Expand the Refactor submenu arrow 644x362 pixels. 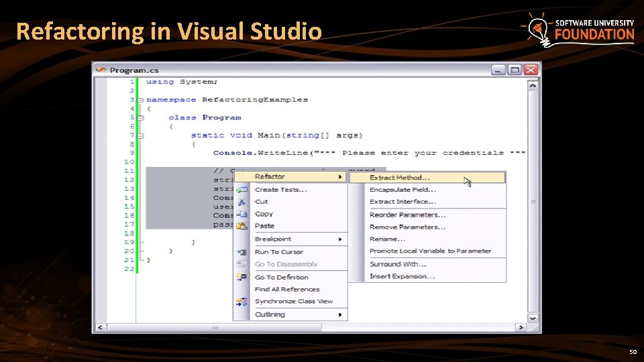[x=340, y=177]
